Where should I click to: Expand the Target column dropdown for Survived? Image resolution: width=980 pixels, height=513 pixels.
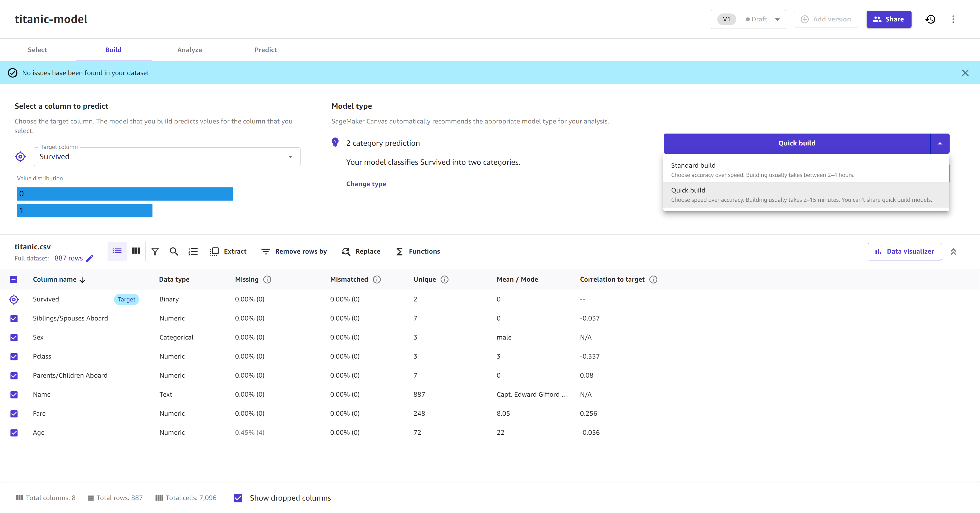(291, 156)
